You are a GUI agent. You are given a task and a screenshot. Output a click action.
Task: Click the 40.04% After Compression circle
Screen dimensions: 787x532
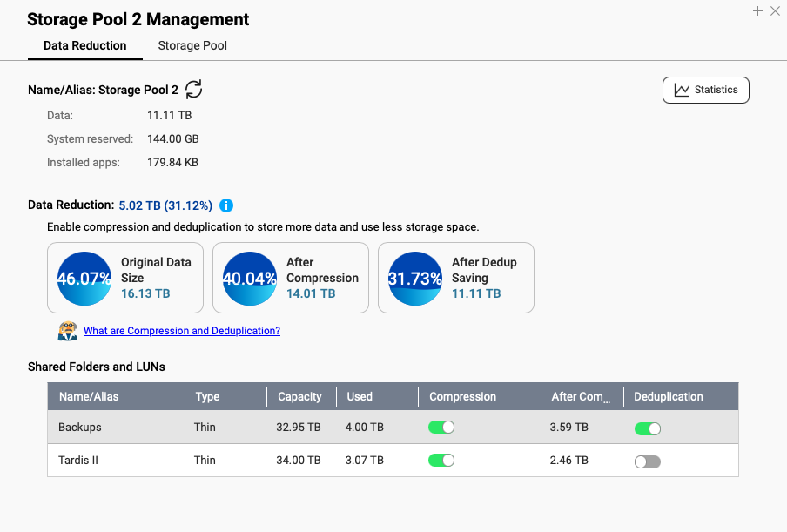pos(249,278)
